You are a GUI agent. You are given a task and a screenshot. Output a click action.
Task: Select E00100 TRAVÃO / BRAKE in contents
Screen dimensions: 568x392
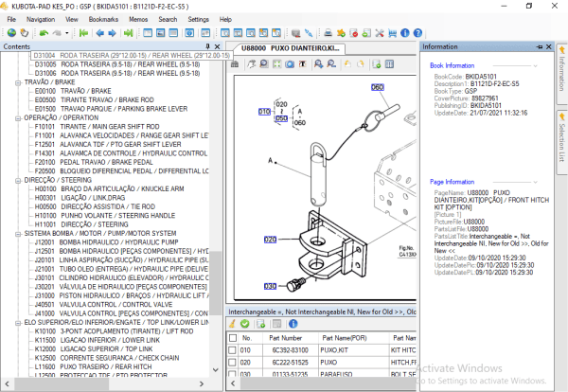pos(73,91)
